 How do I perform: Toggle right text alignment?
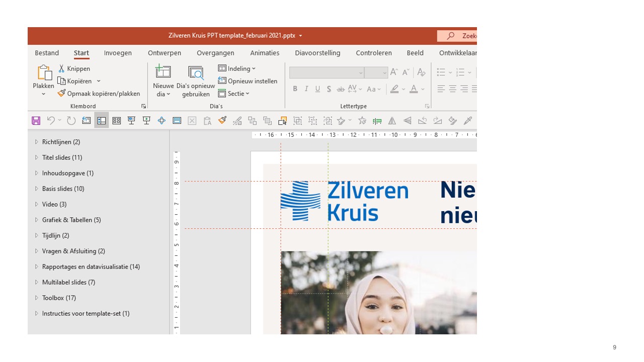click(464, 89)
